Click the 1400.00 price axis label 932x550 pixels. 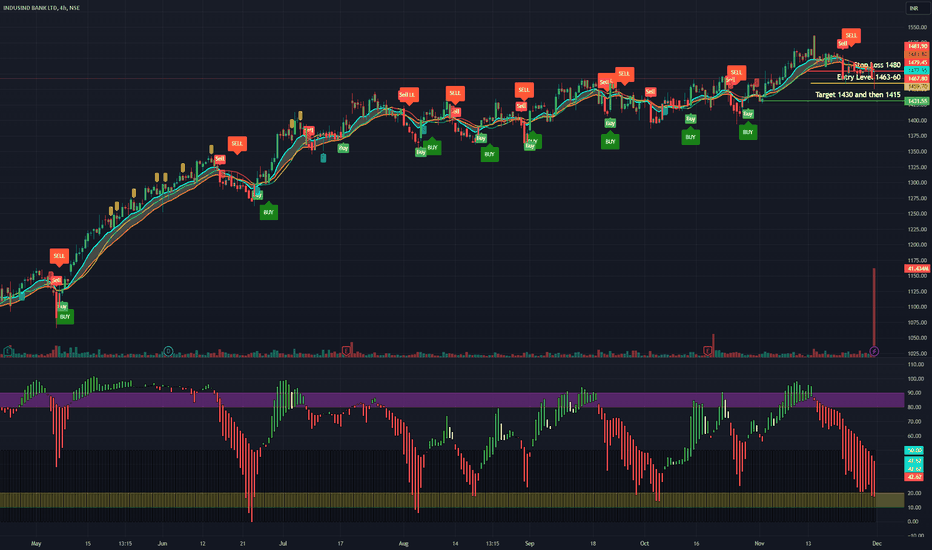(917, 121)
